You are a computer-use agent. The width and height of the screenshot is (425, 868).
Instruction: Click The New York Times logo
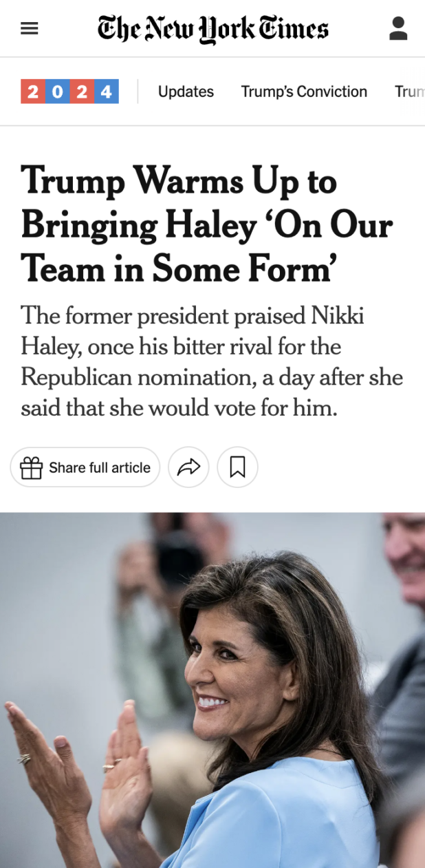[x=213, y=29]
